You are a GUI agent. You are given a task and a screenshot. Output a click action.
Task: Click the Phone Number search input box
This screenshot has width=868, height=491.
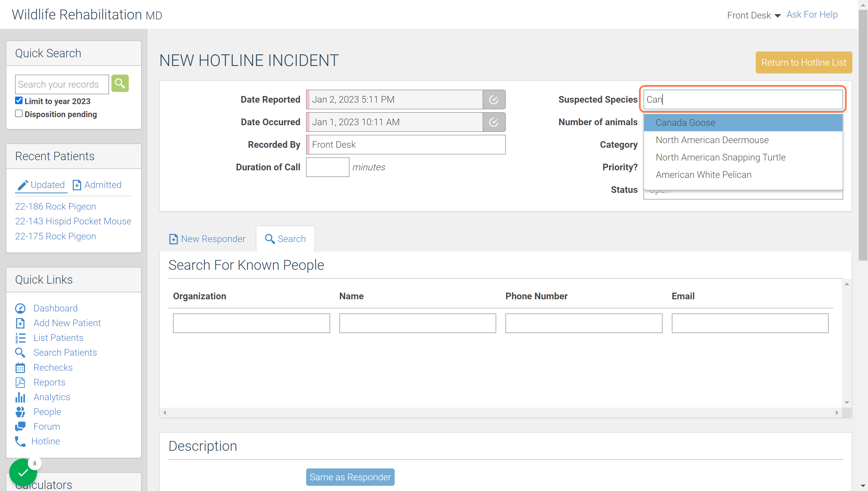coord(584,323)
